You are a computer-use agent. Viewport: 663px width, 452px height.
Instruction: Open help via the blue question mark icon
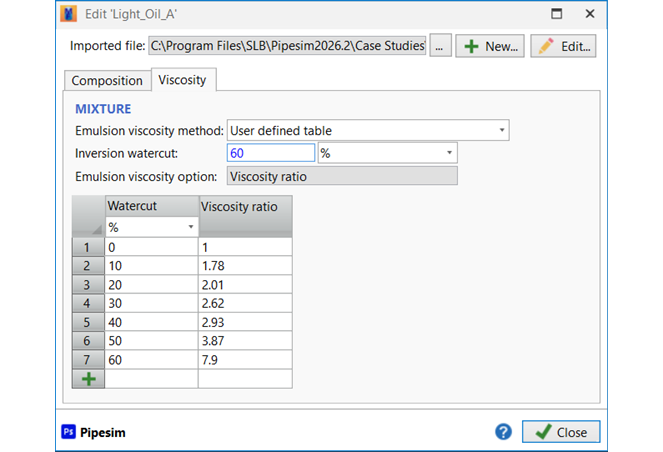[x=504, y=432]
